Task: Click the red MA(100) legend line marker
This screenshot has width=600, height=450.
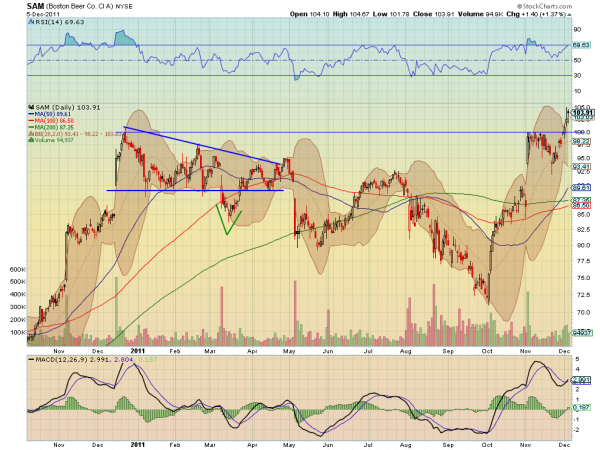Action: pyautogui.click(x=31, y=121)
